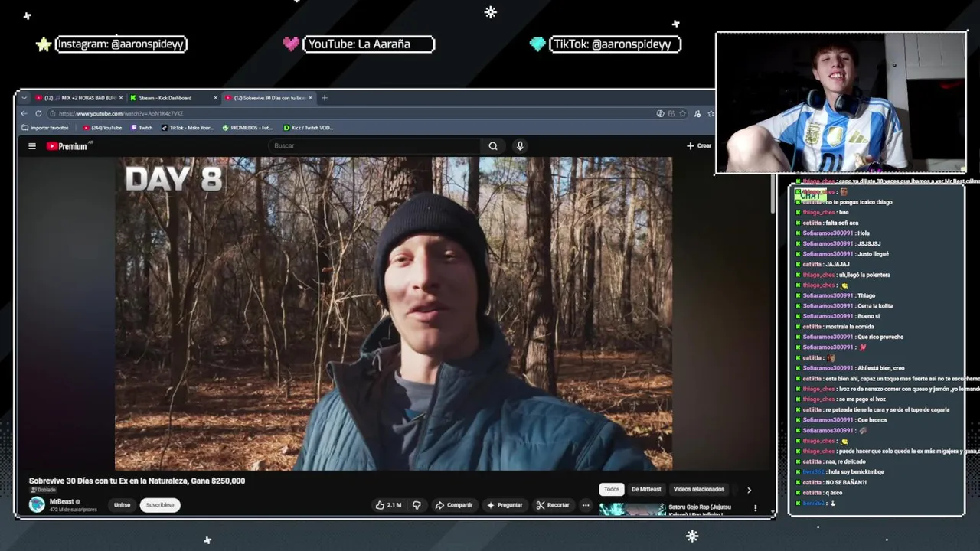Click the YouTube search magnifier button
Screen dimensions: 980x551
[493, 146]
